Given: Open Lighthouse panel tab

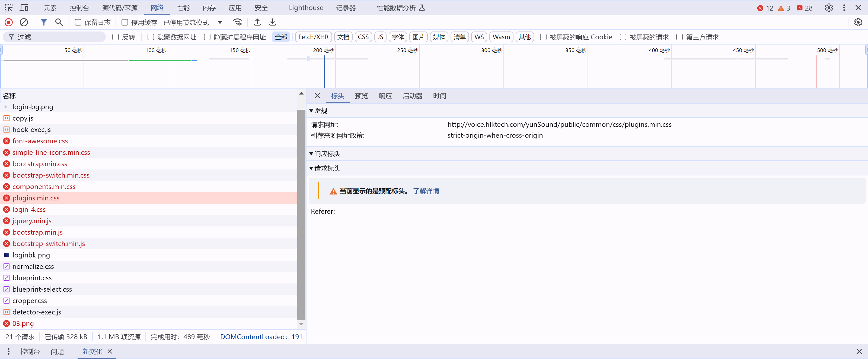Looking at the screenshot, I should (306, 8).
